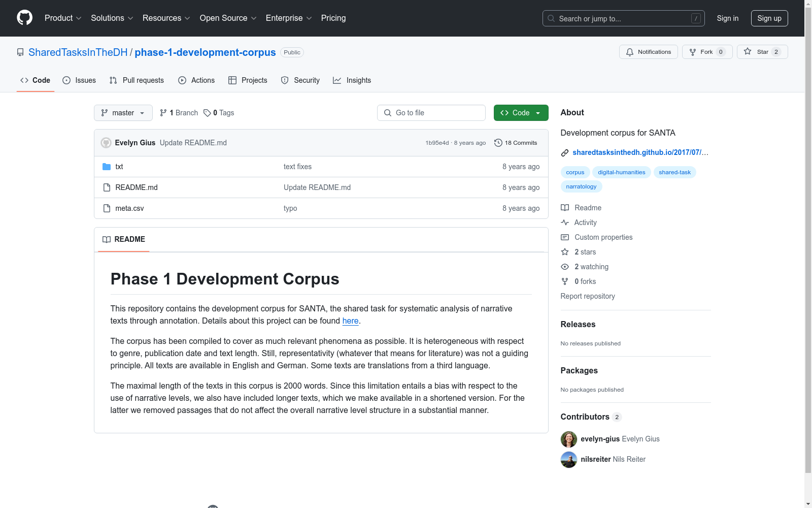Click the txt folder icon

[x=107, y=167]
